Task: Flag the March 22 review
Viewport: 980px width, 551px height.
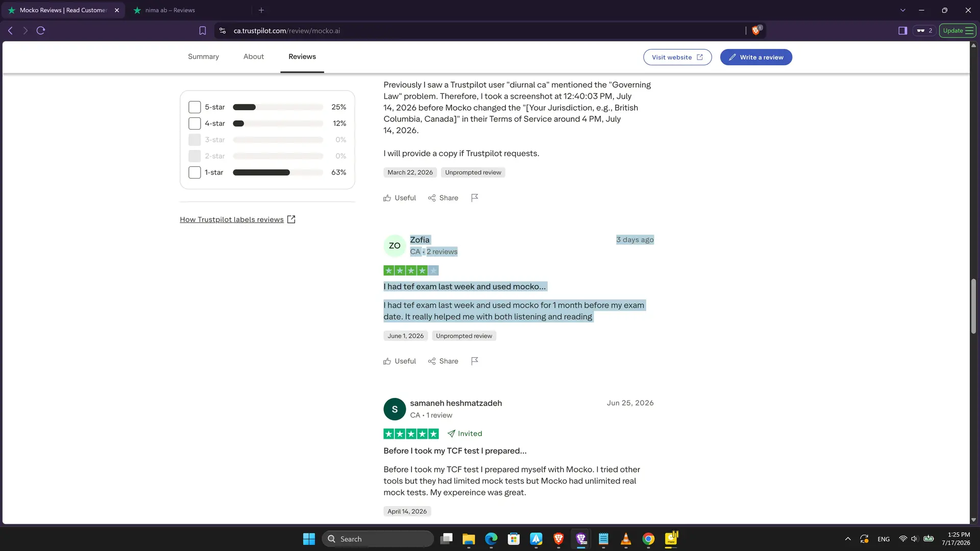Action: [475, 198]
